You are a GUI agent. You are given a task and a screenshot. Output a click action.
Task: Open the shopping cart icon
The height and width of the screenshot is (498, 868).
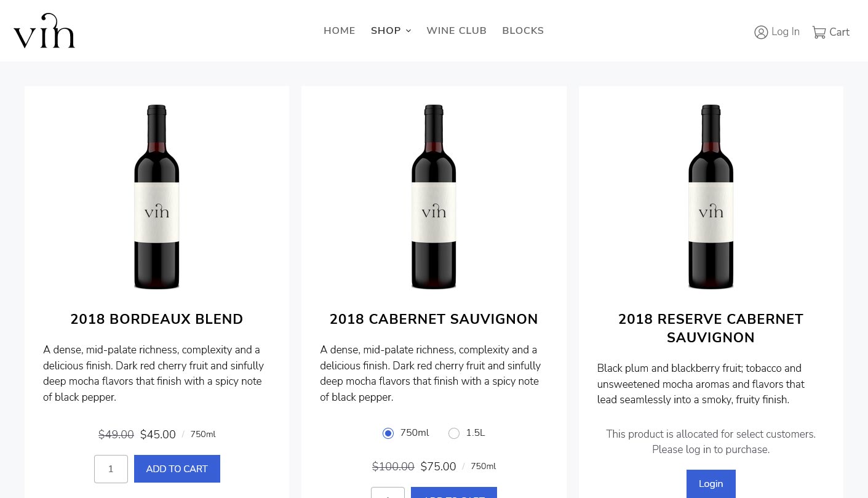click(819, 32)
